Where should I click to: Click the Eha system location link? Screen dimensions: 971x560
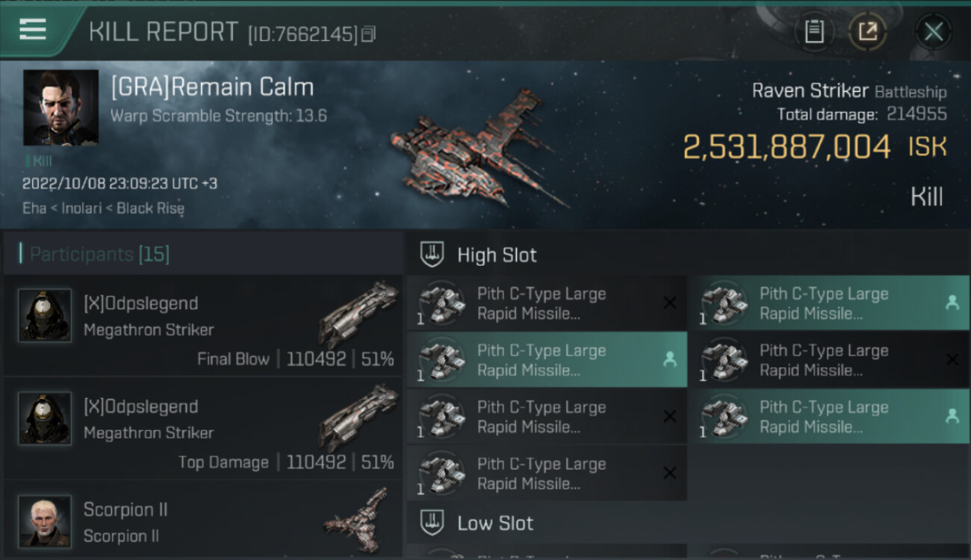coord(34,208)
